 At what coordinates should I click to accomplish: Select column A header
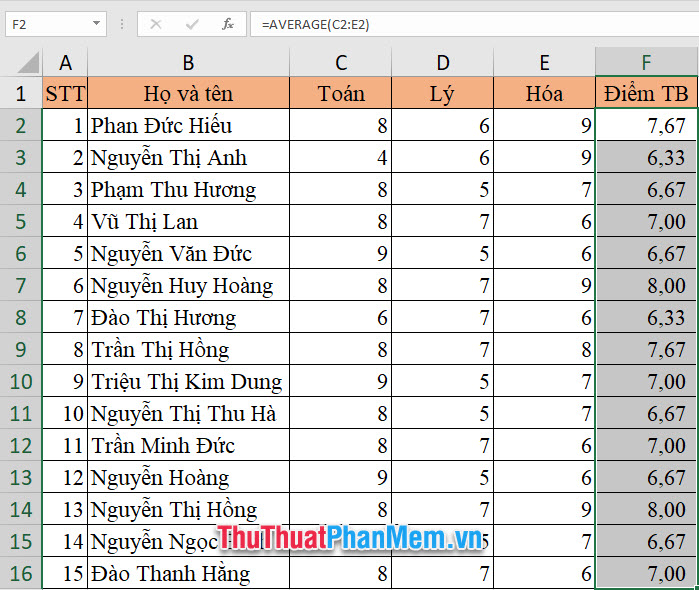click(x=65, y=62)
